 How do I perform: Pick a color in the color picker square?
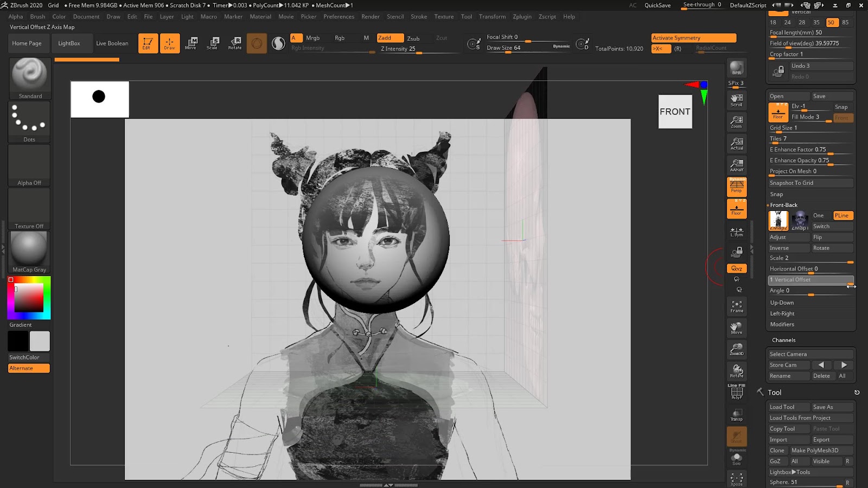coord(29,298)
